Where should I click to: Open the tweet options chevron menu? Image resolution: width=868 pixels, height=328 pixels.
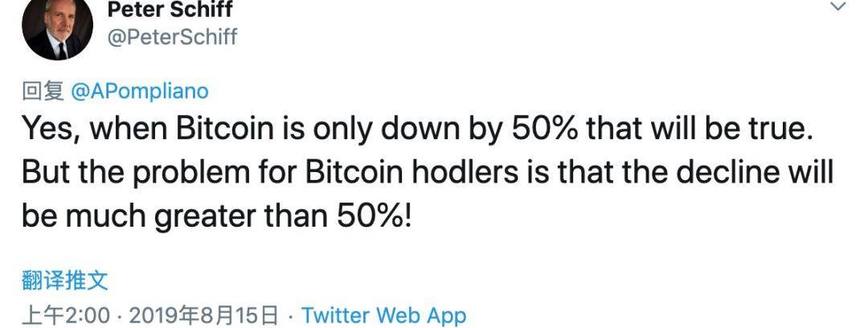tap(838, 6)
